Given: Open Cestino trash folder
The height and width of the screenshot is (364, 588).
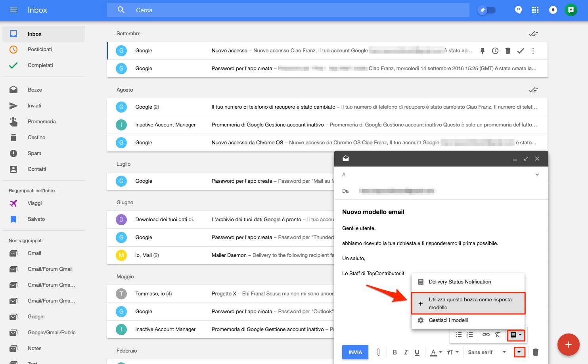Looking at the screenshot, I should pos(44,138).
